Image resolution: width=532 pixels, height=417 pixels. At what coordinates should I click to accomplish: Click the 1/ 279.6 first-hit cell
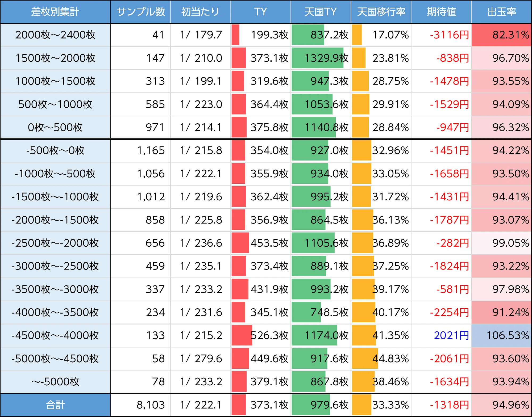pos(201,359)
